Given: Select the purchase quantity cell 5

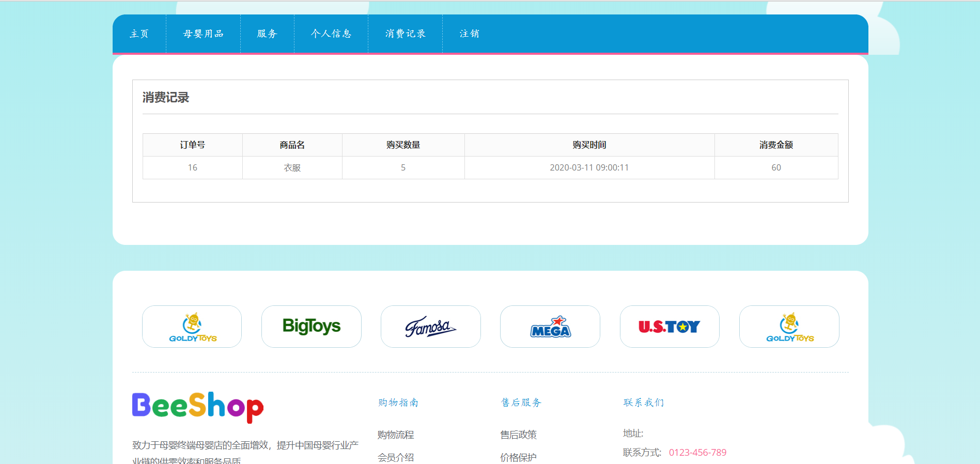Looking at the screenshot, I should click(x=403, y=167).
